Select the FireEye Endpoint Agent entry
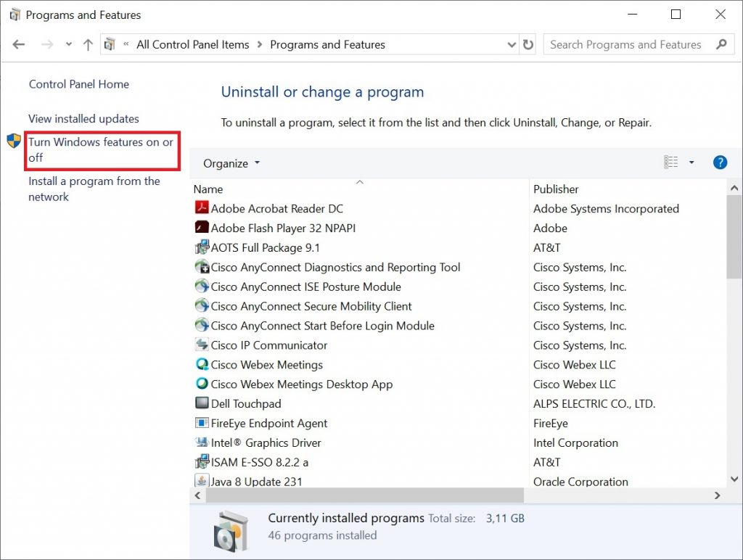 [269, 423]
